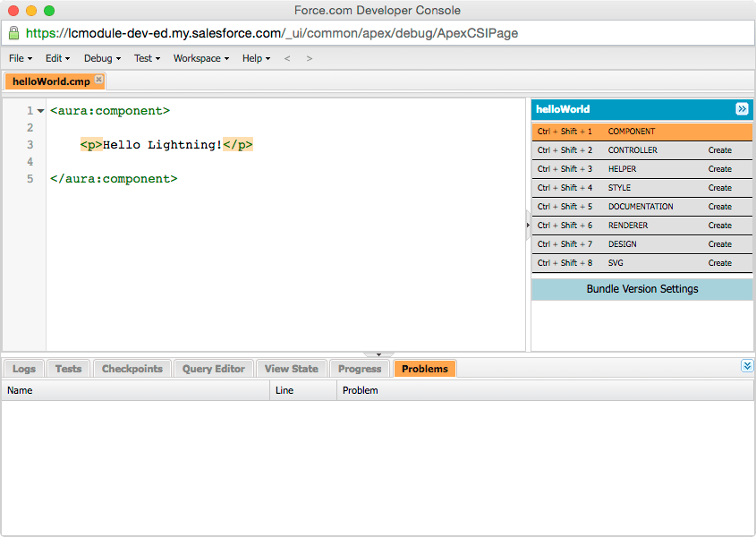Viewport: 756px width, 537px height.
Task: Create the RENDERER resource
Action: 720,226
